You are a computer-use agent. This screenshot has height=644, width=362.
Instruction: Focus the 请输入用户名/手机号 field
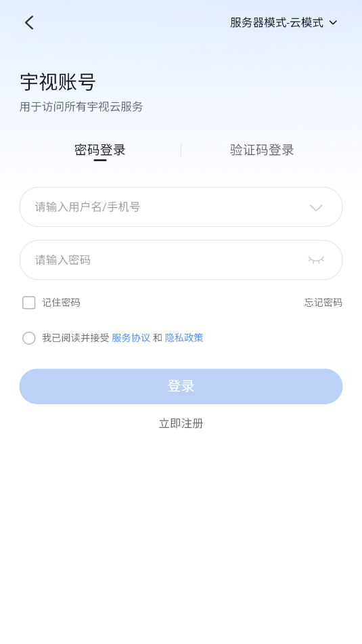[x=181, y=207]
